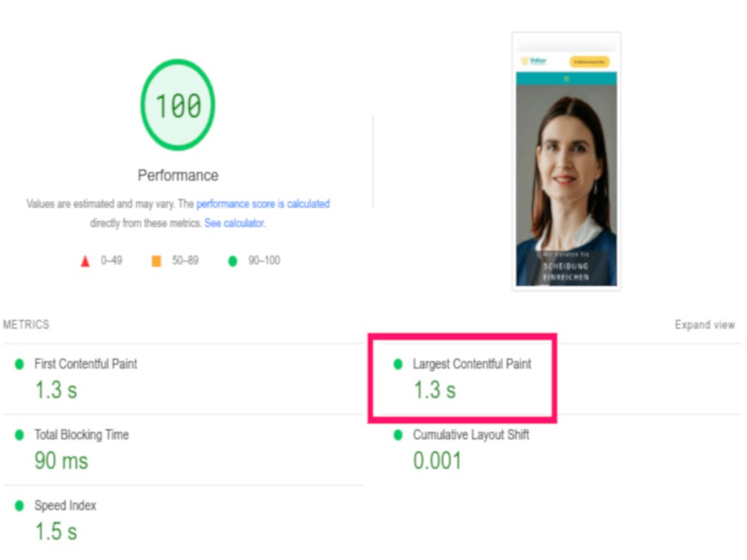Click the yellow button in the thumbnail header
747x560 pixels.
coord(589,62)
